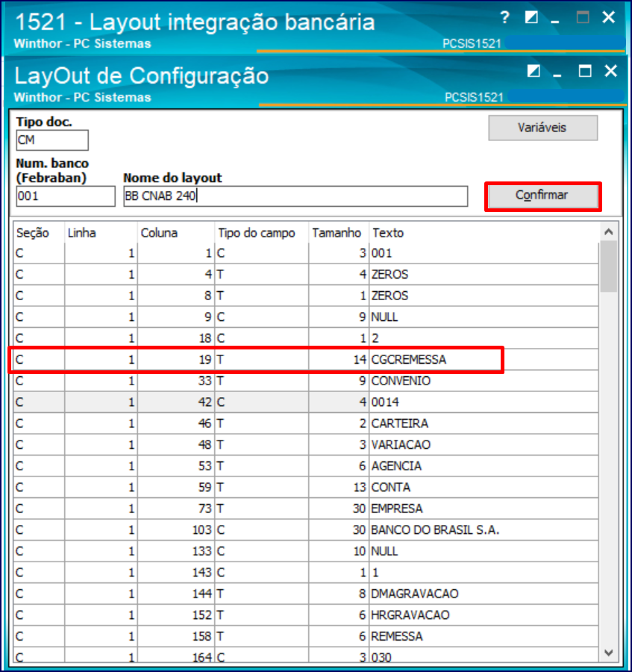Click the Coluna cell with value 19
Viewport: 632px width, 672px height.
(175, 360)
